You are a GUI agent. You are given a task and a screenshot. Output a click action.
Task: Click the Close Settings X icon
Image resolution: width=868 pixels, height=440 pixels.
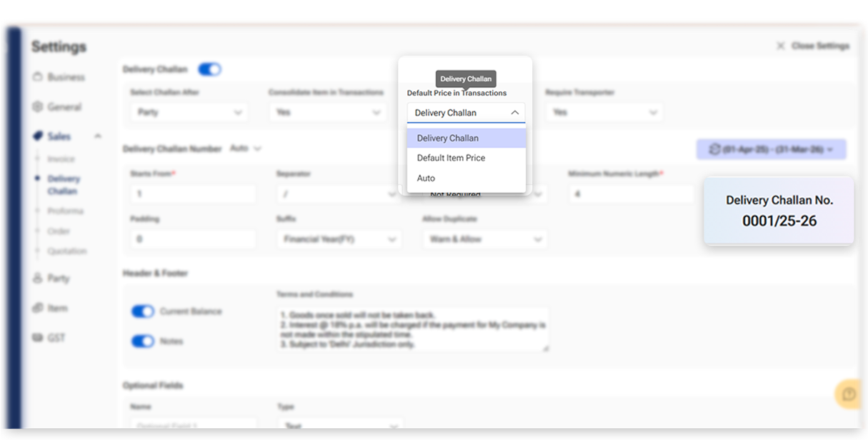coord(780,46)
